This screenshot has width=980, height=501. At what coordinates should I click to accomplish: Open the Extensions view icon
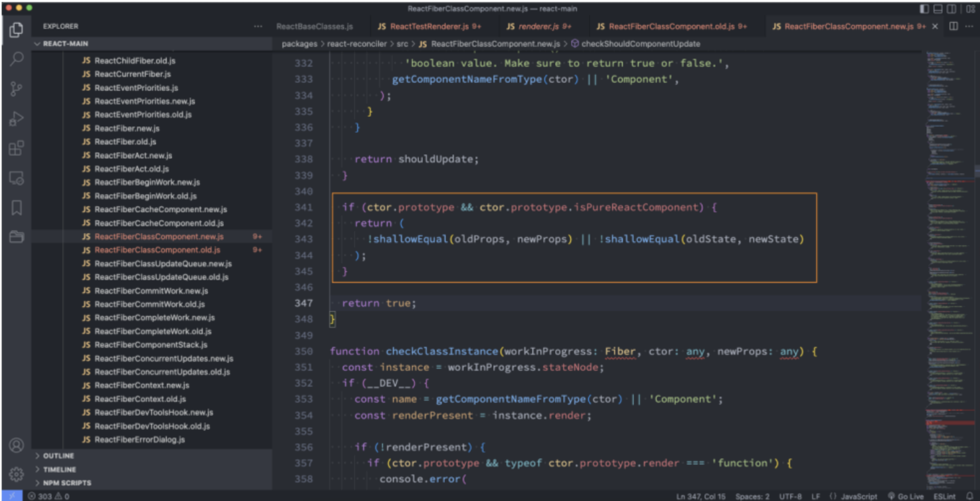pos(17,148)
